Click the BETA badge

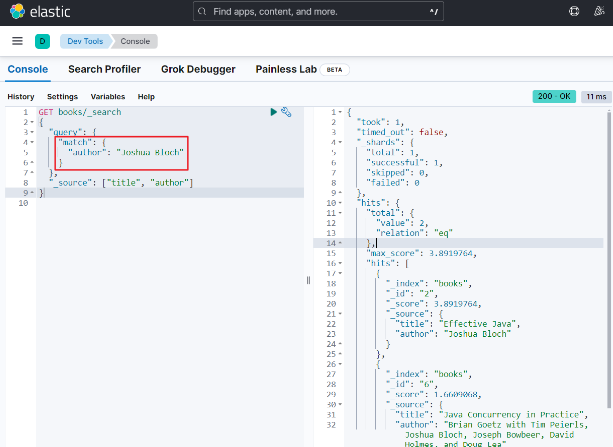click(334, 70)
